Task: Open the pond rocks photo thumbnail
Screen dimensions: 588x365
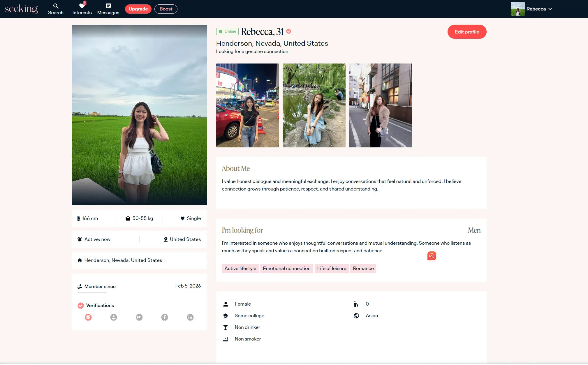Action: (x=314, y=105)
